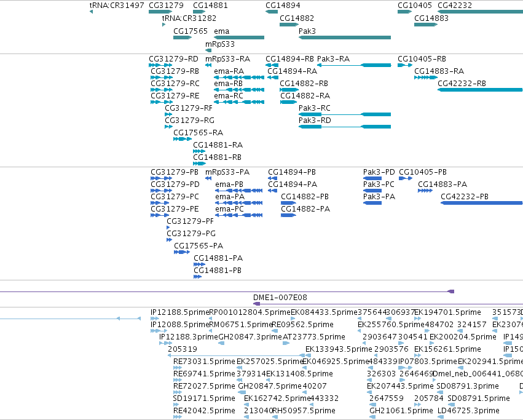The height and width of the screenshot is (420, 523).
Task: Click the ema-RC transcript exon glyph
Action: [x=239, y=102]
